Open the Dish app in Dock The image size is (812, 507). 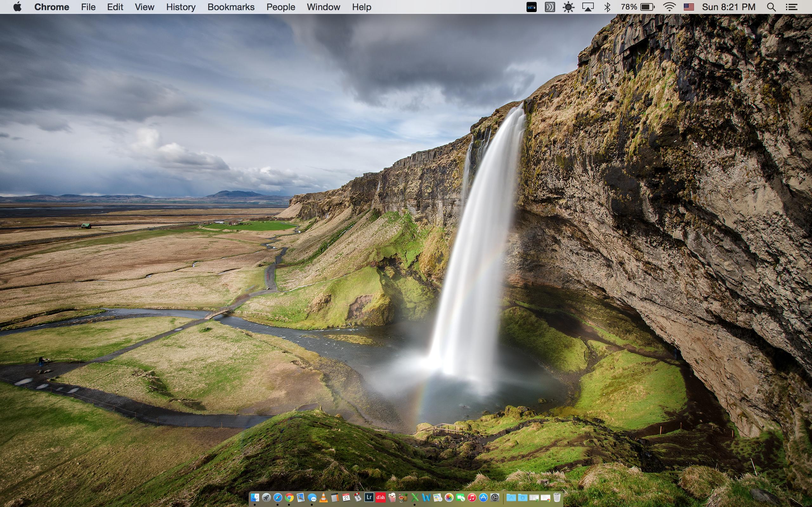[381, 497]
